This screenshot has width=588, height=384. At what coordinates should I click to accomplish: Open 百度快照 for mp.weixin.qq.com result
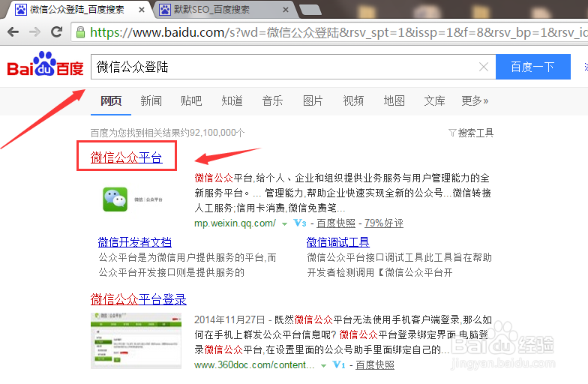coord(336,223)
